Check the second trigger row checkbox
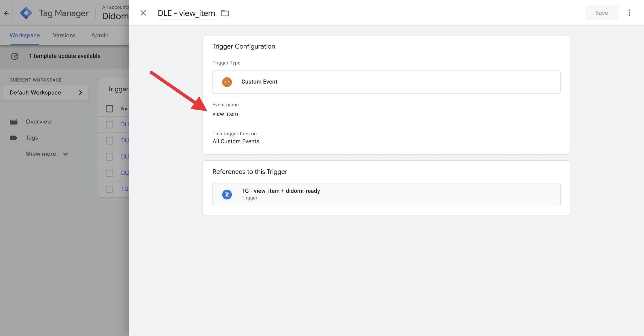The width and height of the screenshot is (644, 336). click(x=109, y=141)
